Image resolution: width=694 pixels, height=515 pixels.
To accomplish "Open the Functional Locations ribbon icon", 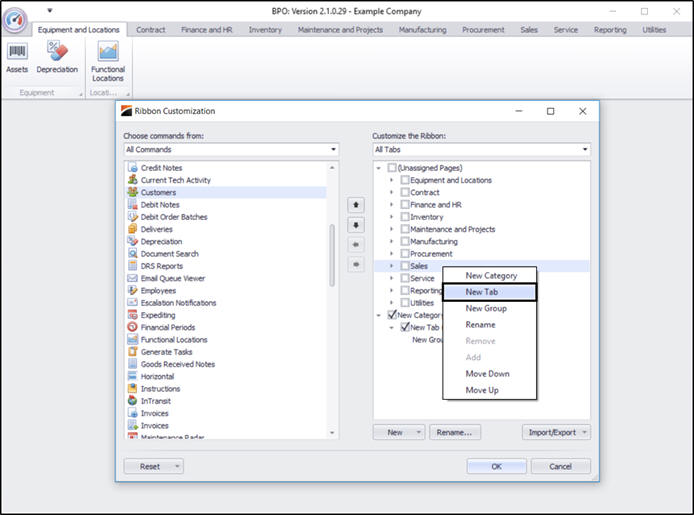I will pos(108,51).
